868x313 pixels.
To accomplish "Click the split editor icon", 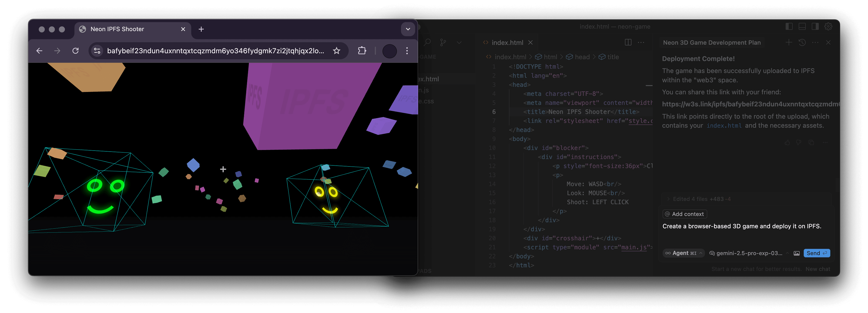I will (628, 42).
